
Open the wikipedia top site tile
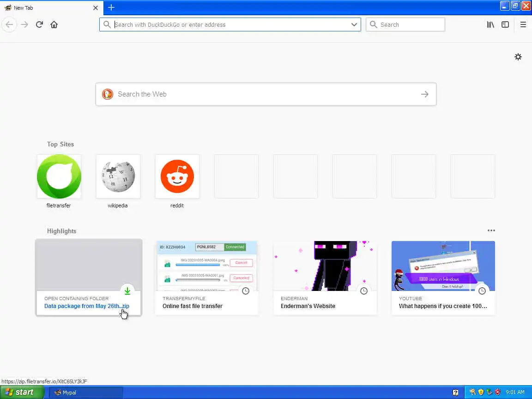coord(118,181)
